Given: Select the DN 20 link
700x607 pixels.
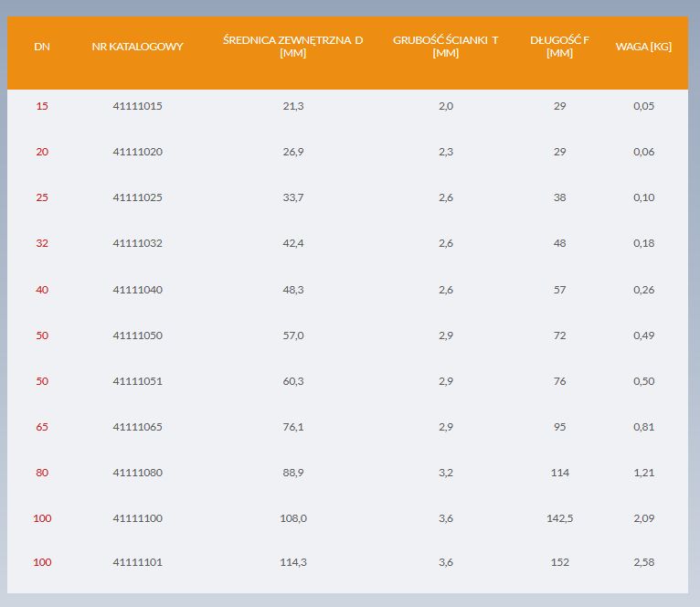Looking at the screenshot, I should 42,152.
